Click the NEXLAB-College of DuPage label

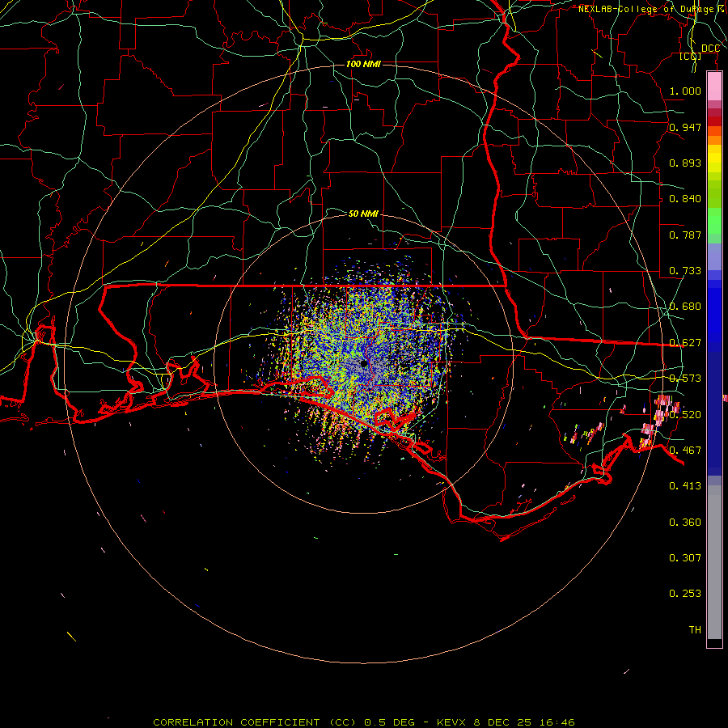(x=652, y=9)
